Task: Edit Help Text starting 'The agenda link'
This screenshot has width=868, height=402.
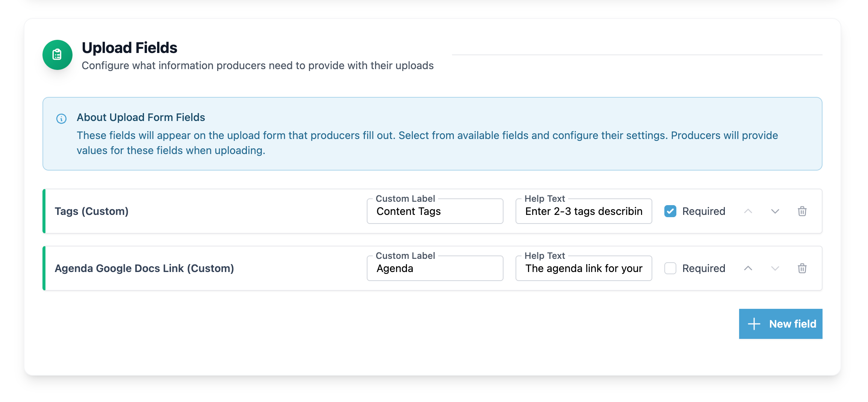Action: 584,268
